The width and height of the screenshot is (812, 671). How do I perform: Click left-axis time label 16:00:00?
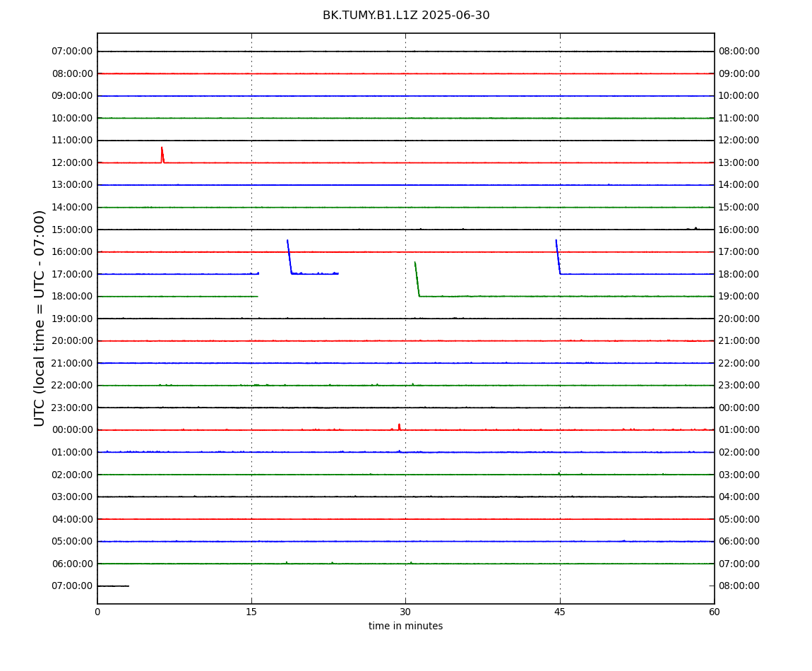coord(73,252)
